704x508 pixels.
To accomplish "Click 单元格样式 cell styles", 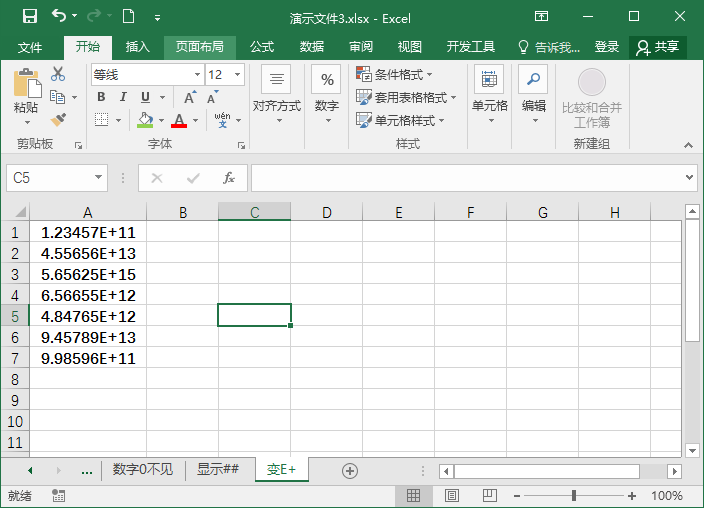I will tap(400, 120).
